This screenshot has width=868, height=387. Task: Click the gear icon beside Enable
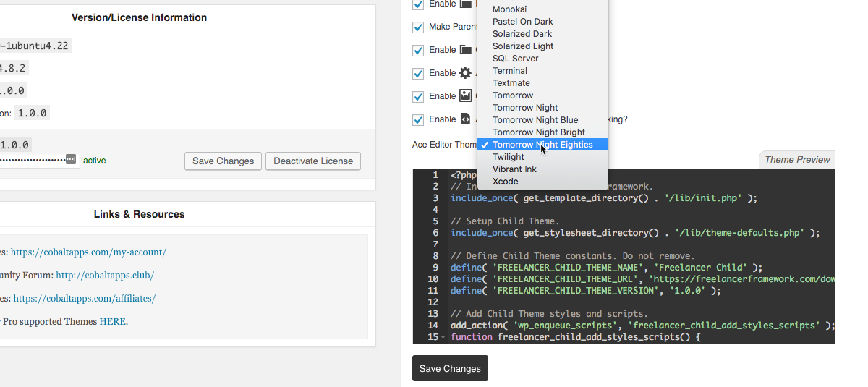point(465,73)
